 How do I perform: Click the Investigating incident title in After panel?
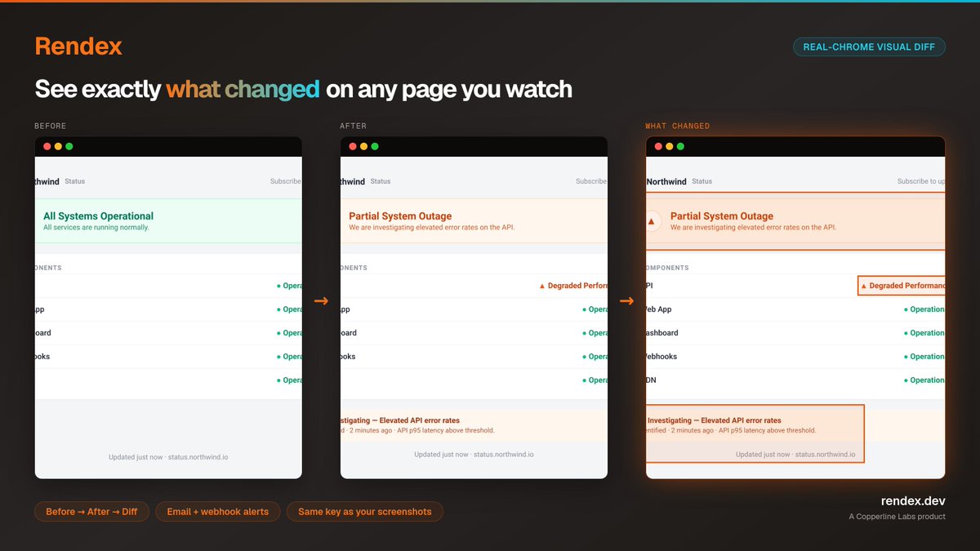click(x=400, y=420)
